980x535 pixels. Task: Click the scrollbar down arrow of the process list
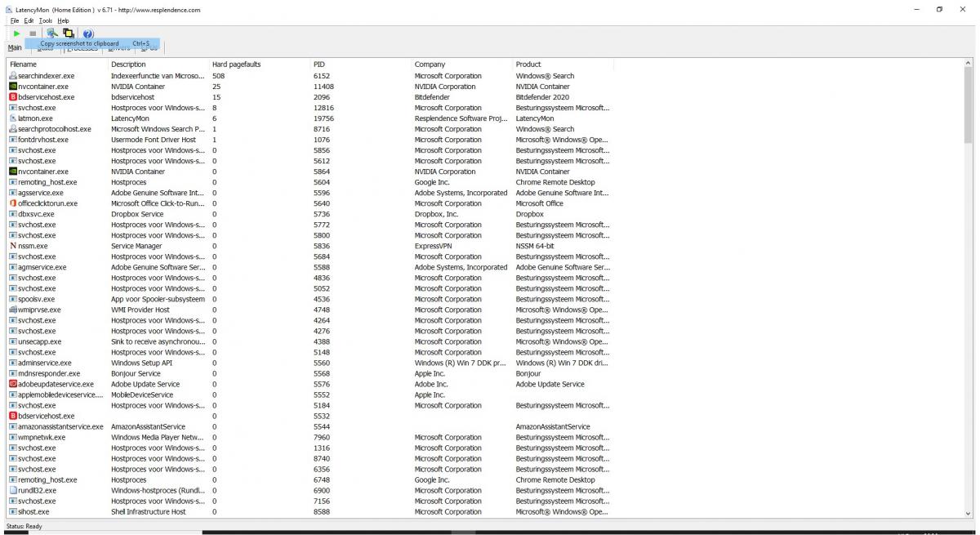point(969,514)
